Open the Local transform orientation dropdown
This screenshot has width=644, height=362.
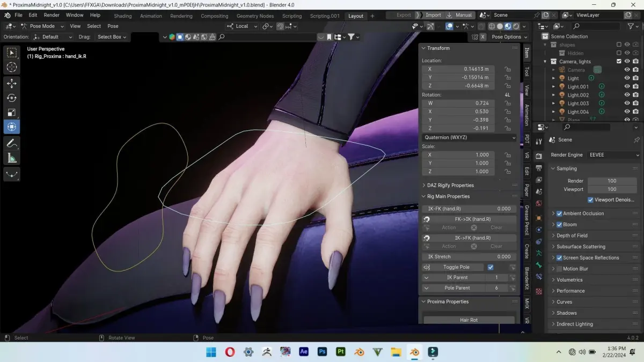tap(242, 26)
